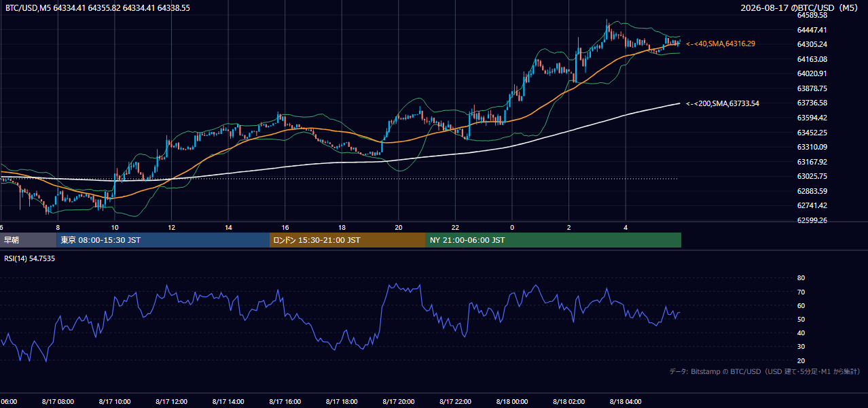
Task: Click price axis value 64020.91
Action: point(812,73)
